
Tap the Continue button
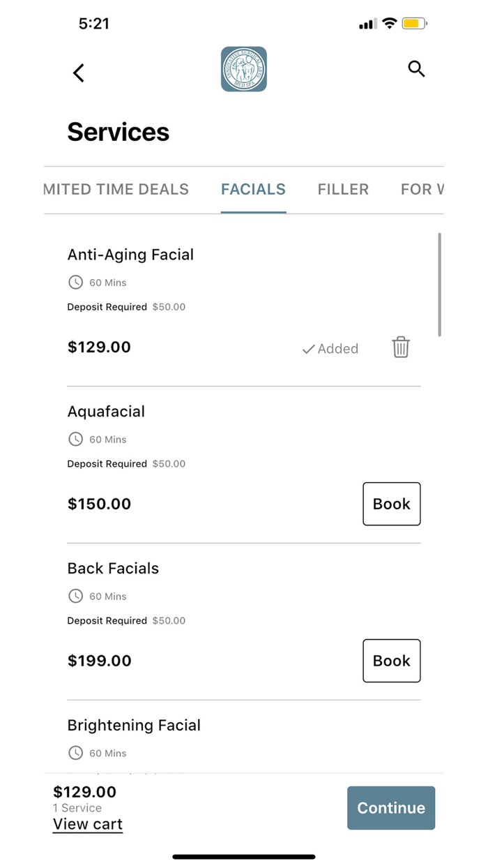[391, 807]
